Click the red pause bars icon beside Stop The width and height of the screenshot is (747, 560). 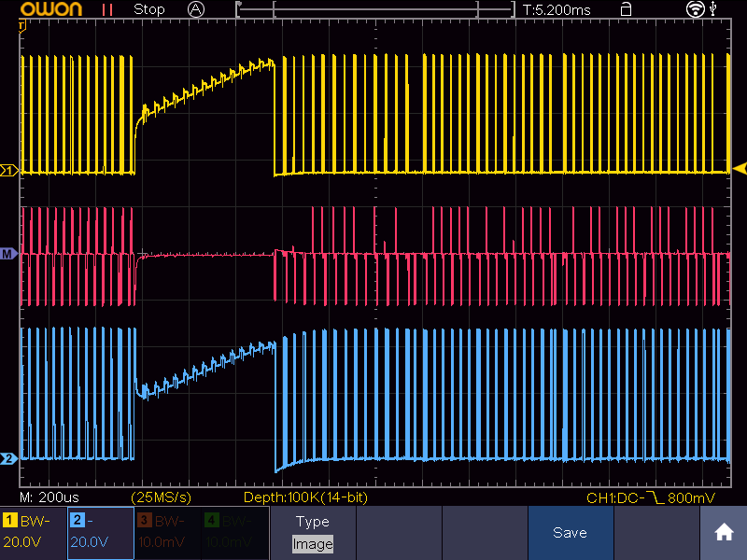107,10
